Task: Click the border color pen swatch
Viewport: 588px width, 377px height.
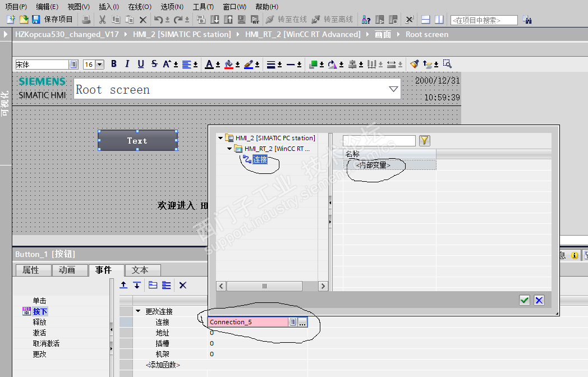Action: [248, 65]
